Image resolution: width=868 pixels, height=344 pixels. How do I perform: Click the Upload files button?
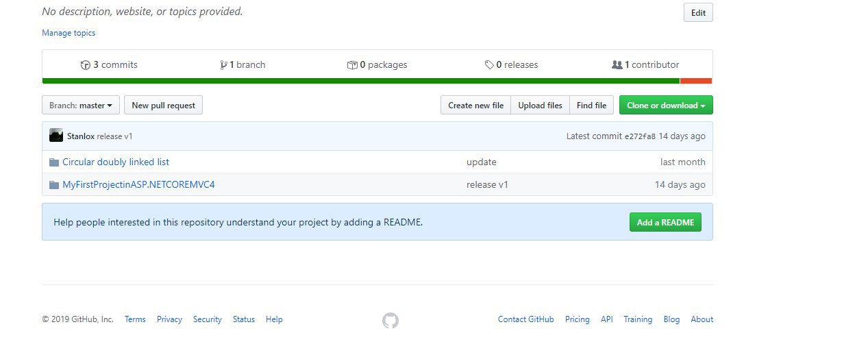540,106
